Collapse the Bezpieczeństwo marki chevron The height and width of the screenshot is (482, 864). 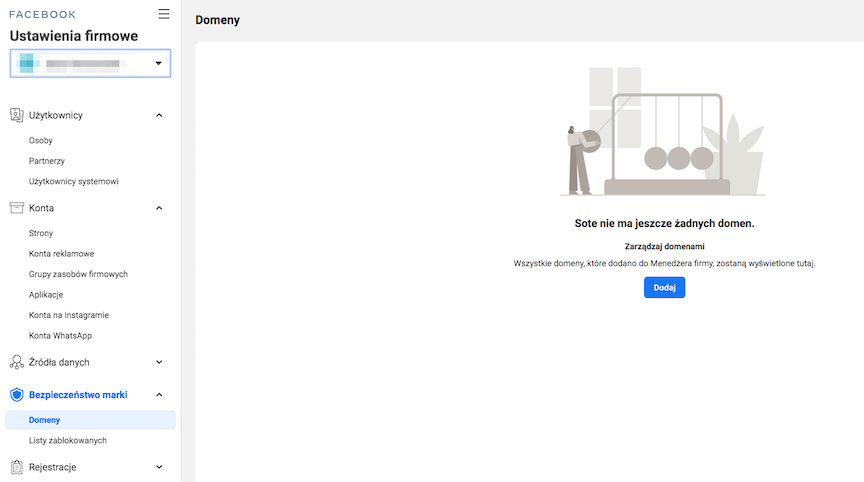(159, 395)
